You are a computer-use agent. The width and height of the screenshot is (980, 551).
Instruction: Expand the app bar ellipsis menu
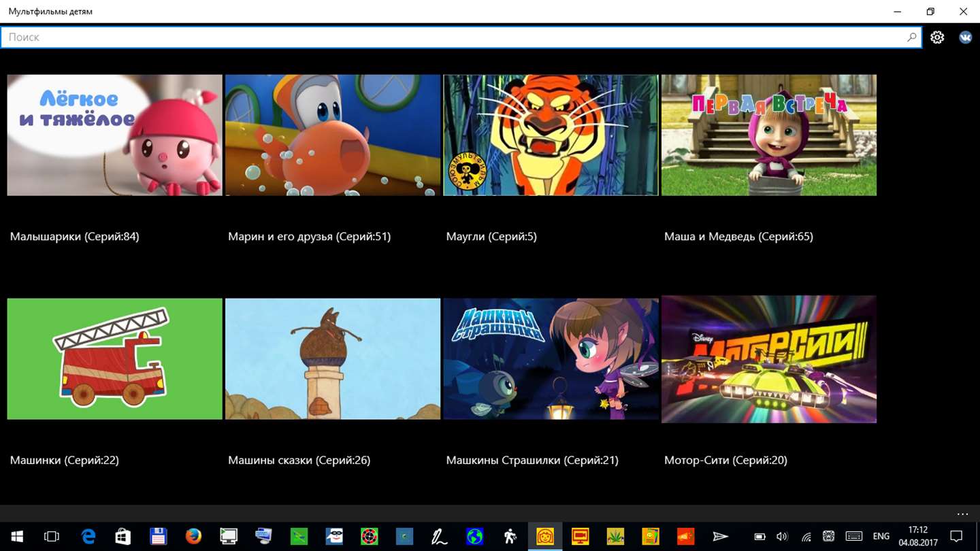pyautogui.click(x=962, y=514)
